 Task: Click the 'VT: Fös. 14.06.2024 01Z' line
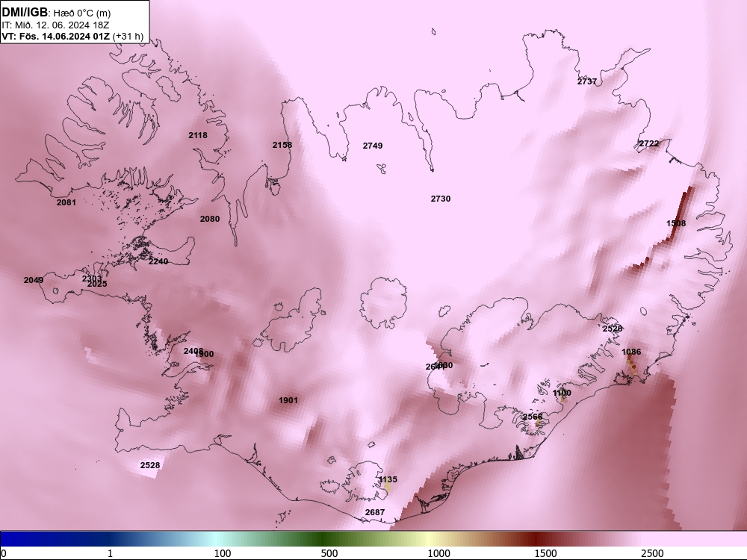pyautogui.click(x=56, y=36)
